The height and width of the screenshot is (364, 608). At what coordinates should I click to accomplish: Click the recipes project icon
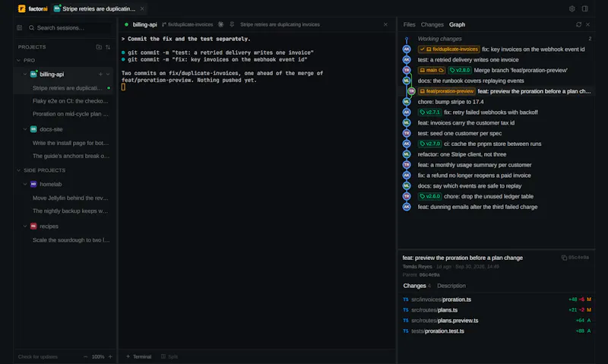click(33, 226)
